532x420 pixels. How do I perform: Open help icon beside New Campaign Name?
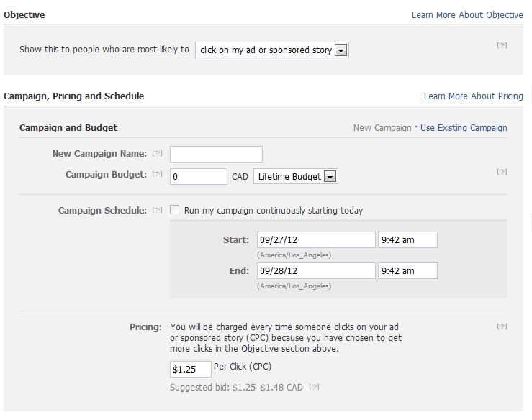tap(157, 153)
